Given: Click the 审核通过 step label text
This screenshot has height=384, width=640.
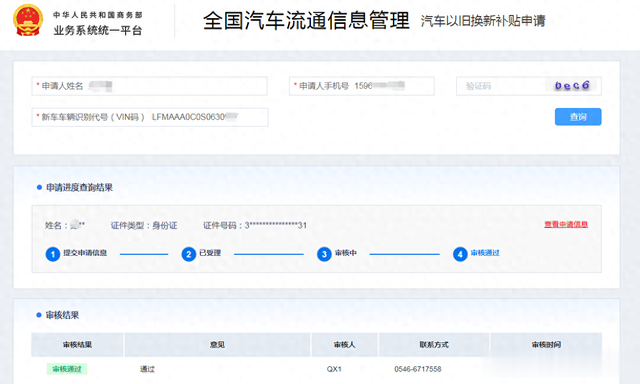Looking at the screenshot, I should pyautogui.click(x=485, y=253).
